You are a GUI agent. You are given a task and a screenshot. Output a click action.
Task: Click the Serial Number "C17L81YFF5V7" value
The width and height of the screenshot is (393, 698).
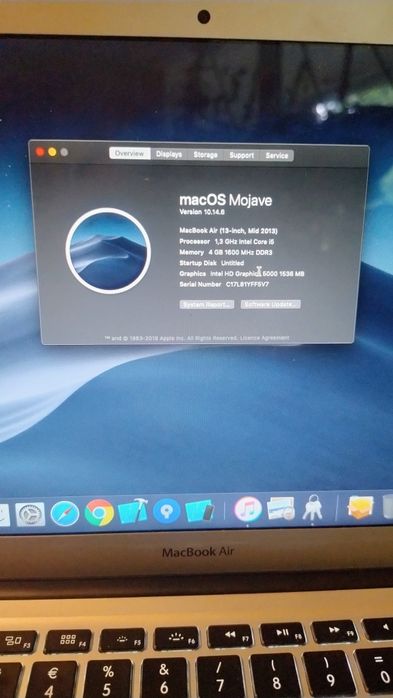(247, 284)
